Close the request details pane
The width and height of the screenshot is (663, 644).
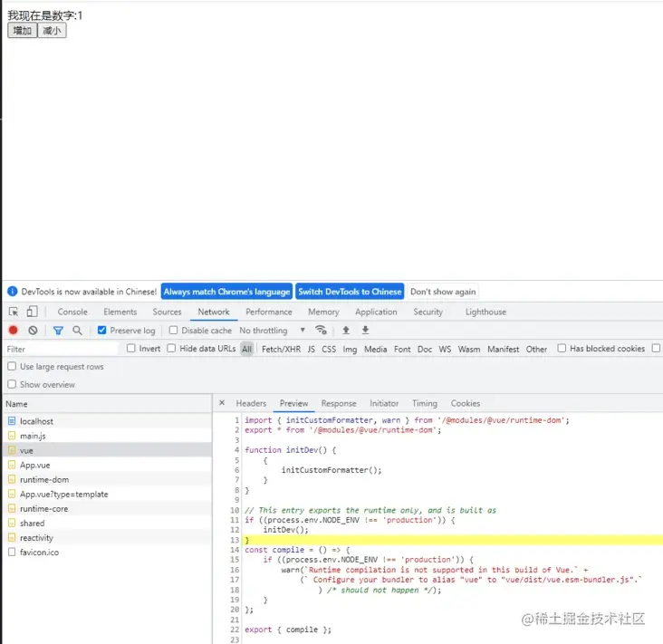[x=222, y=403]
